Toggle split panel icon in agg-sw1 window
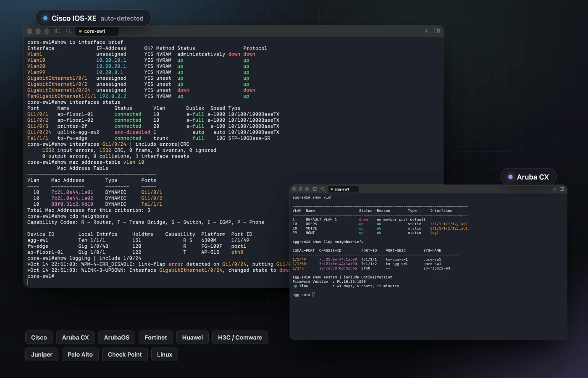This screenshot has width=588, height=378. pos(562,189)
